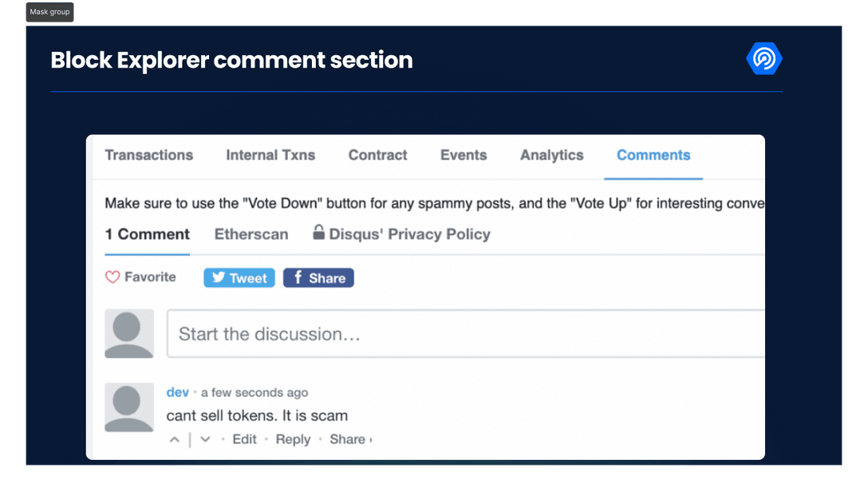Select the Events tab
Screen dimensions: 868x491
pyautogui.click(x=464, y=155)
